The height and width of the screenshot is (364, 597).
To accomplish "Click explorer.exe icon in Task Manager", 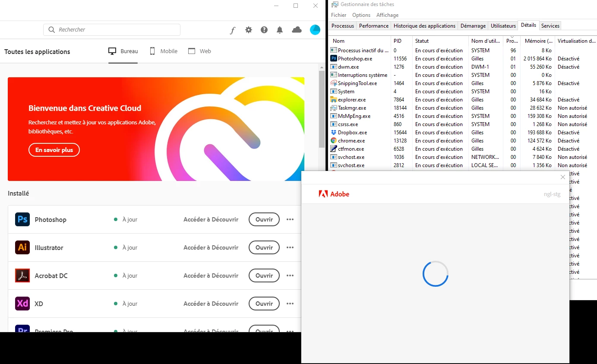I will (x=333, y=99).
